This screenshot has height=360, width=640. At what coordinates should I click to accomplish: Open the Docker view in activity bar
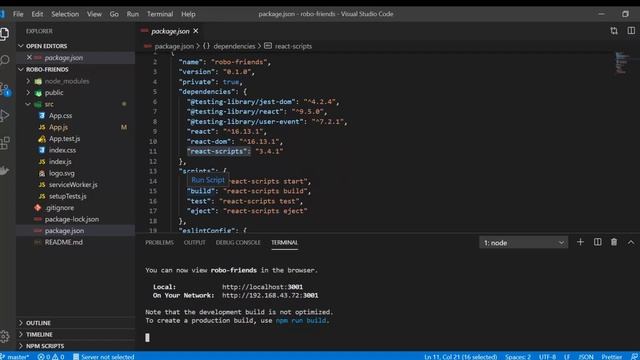pyautogui.click(x=4, y=171)
